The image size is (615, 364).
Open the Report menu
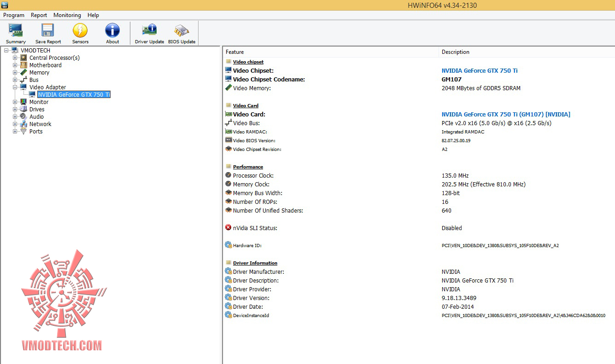(39, 15)
